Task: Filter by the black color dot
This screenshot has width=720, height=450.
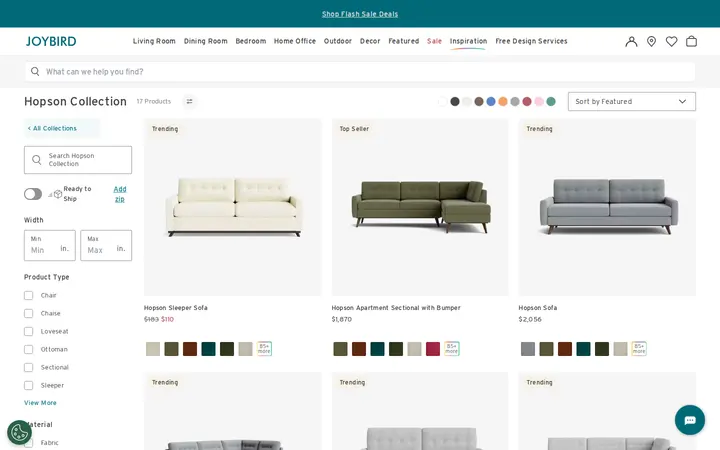Action: (455, 101)
